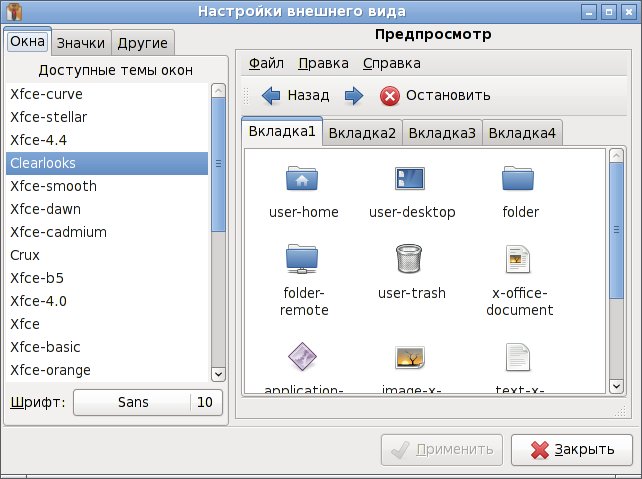Choose the Xfce-basic theme
This screenshot has width=642, height=479.
click(107, 347)
